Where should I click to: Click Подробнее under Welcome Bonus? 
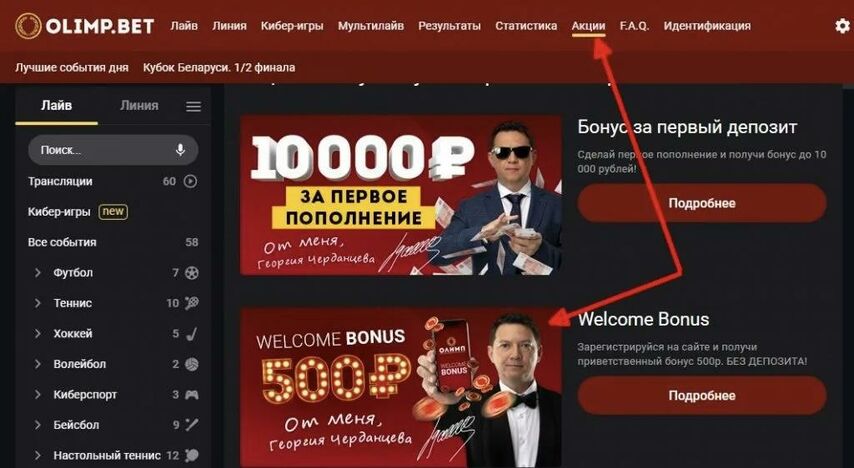(702, 396)
